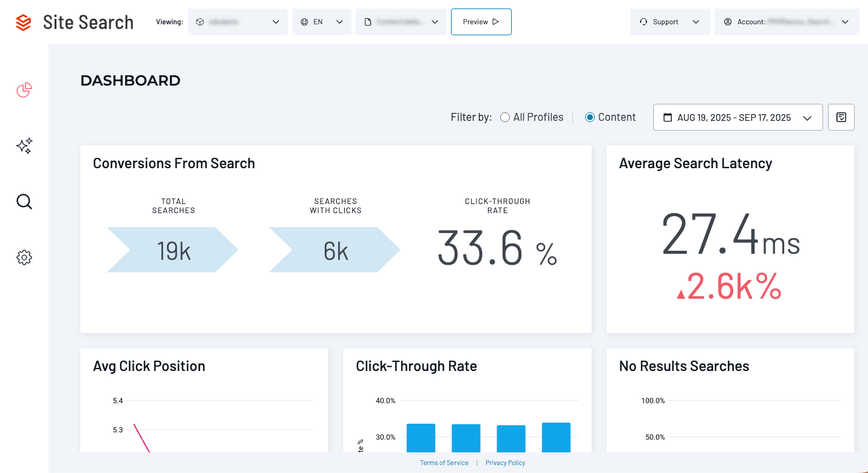
Task: Open the Terms of Service link
Action: 444,463
